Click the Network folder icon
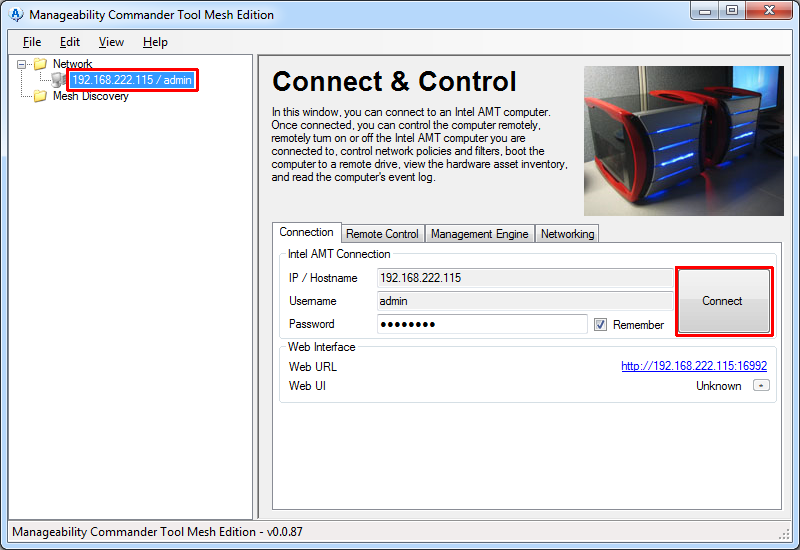 [x=40, y=64]
